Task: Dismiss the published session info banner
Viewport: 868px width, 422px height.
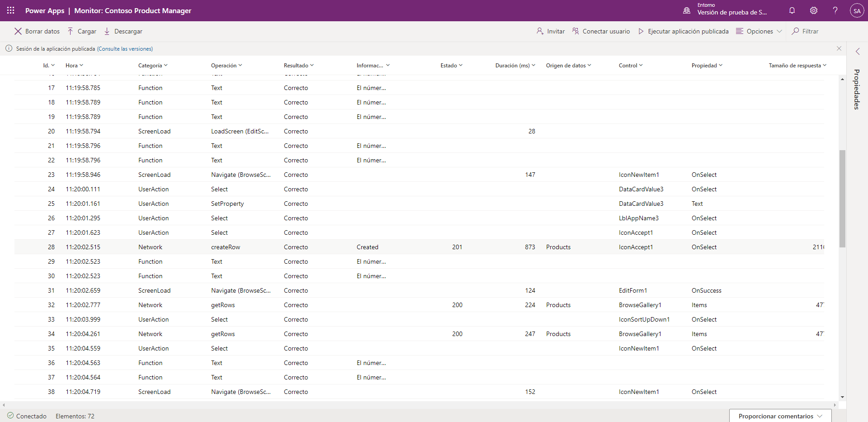Action: 839,48
